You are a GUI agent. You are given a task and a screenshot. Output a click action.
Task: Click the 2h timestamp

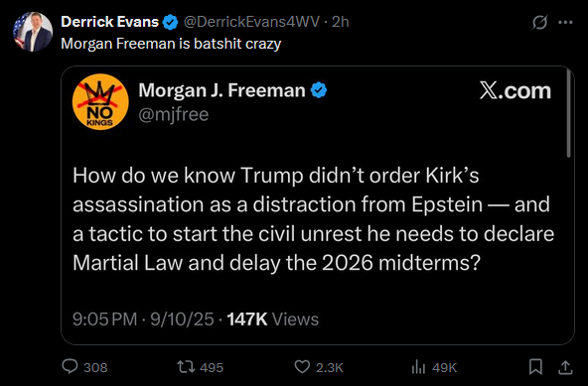click(x=341, y=22)
